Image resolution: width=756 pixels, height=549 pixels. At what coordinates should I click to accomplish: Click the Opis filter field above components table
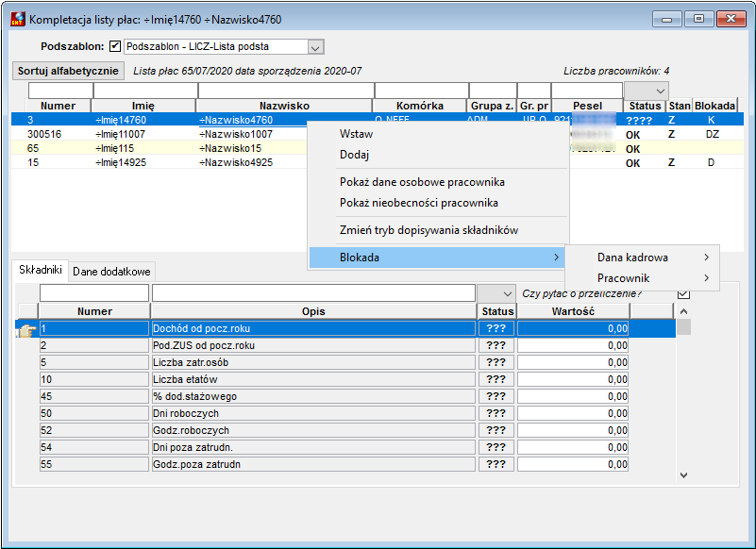313,293
